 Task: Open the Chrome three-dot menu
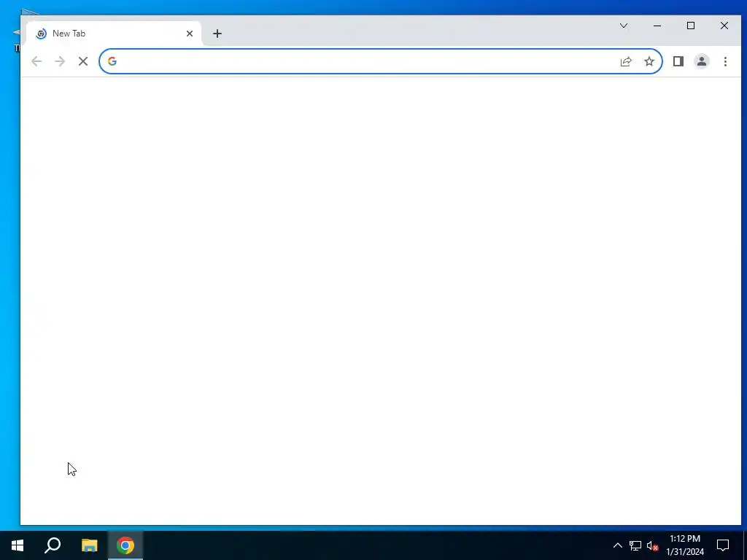(x=725, y=61)
